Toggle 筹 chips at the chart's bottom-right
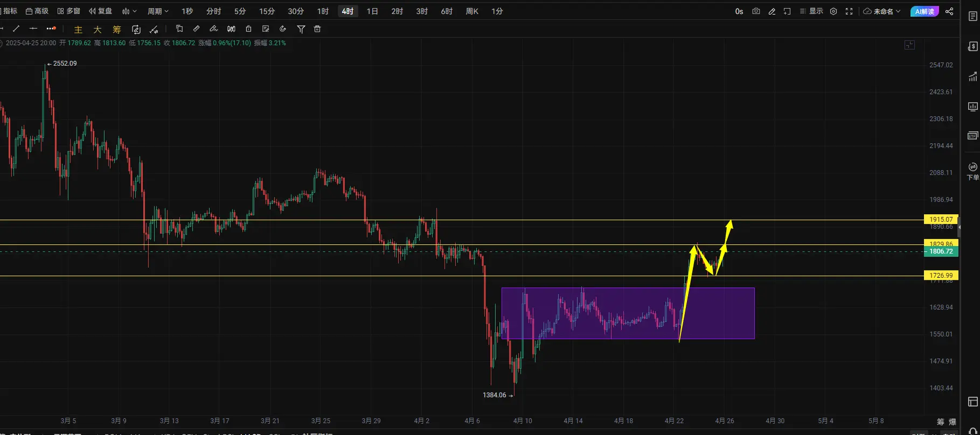Screen dimensions: 980x435 click(x=940, y=422)
